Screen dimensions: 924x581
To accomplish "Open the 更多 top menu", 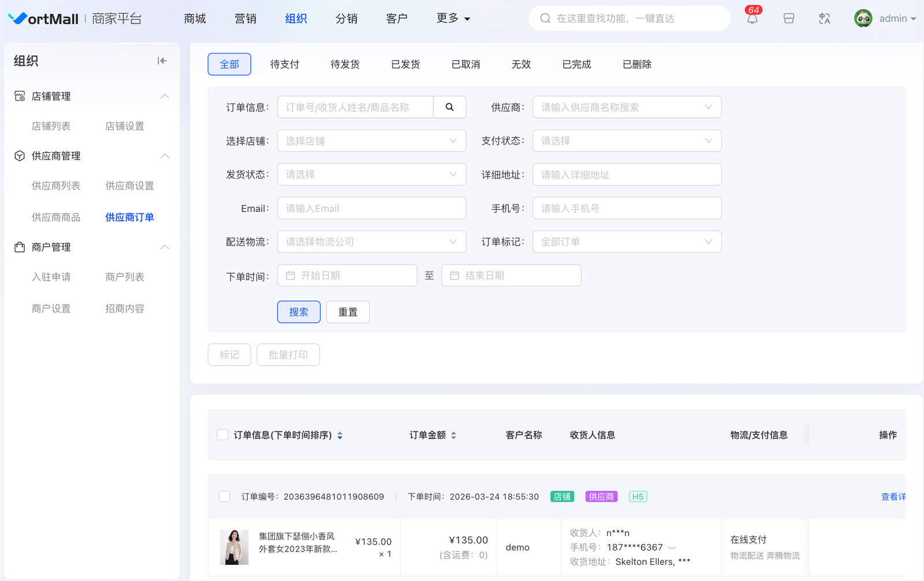I will (x=453, y=18).
